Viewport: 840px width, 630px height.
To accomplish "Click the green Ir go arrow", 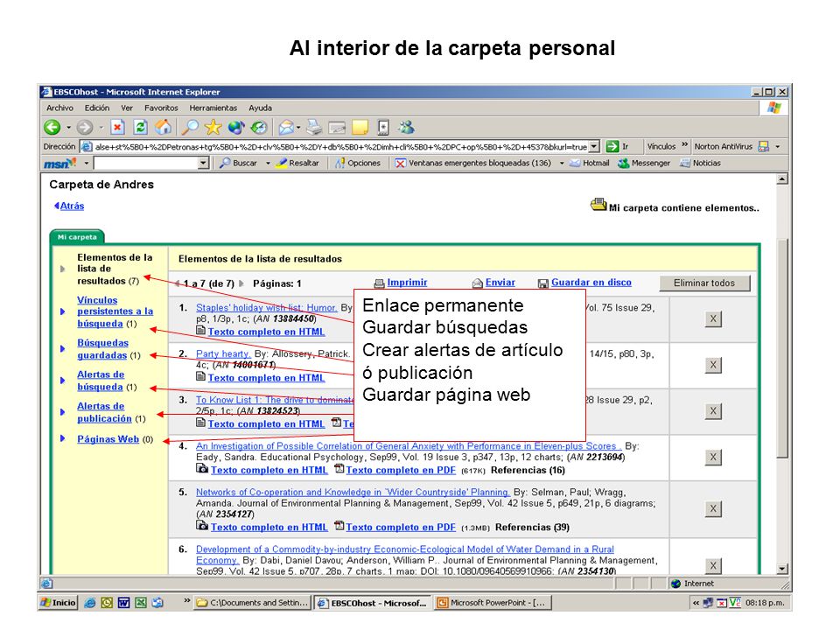I will point(612,146).
